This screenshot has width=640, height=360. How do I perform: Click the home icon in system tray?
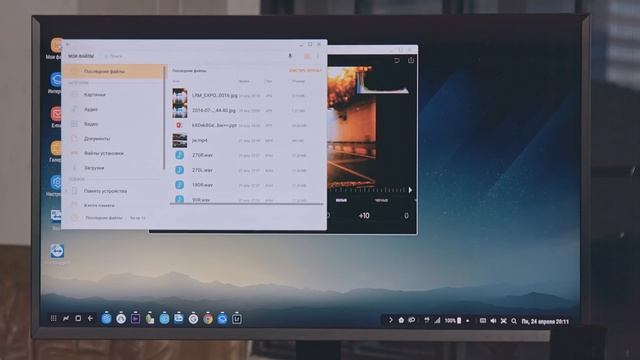401,320
